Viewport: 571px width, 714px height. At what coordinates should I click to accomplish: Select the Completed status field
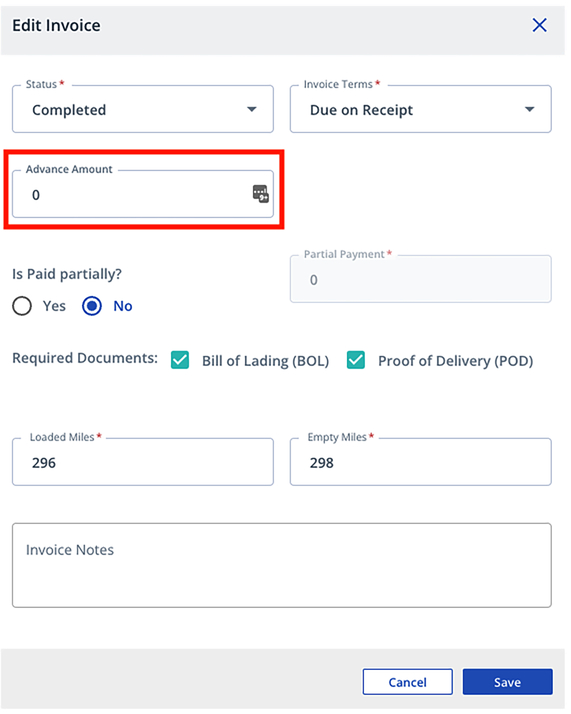tap(143, 109)
